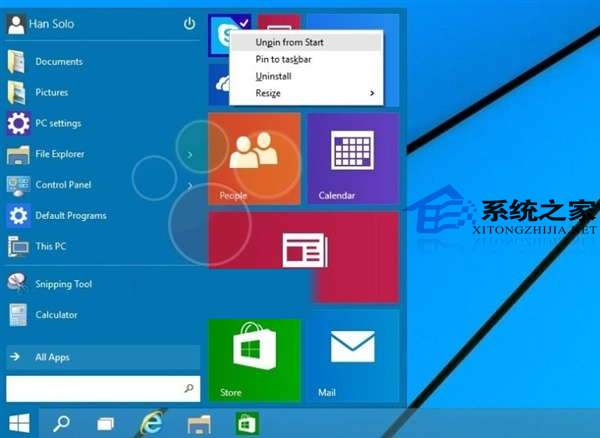Select Uninstall from the context menu
This screenshot has width=600, height=438.
pyautogui.click(x=273, y=76)
